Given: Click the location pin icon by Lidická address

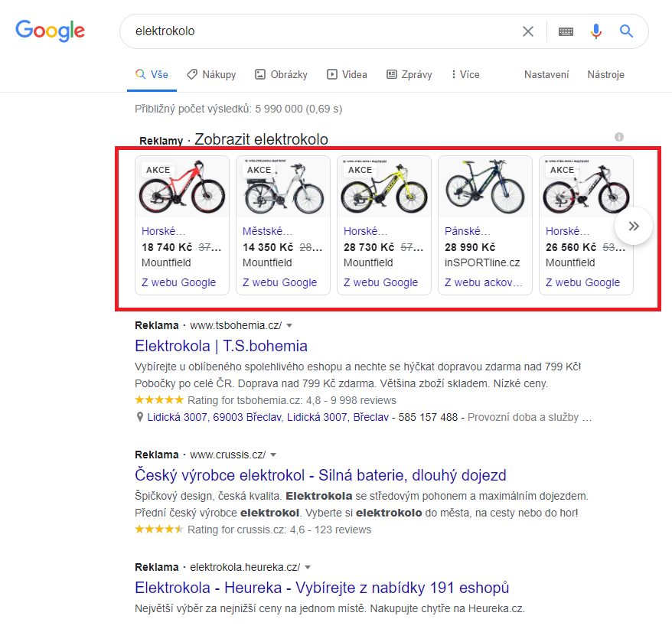Looking at the screenshot, I should tap(140, 418).
